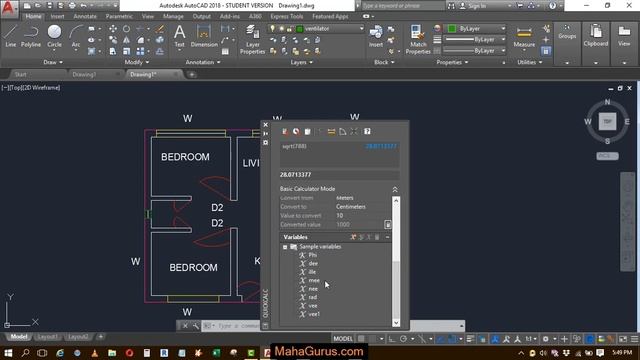Add new drawing tab with plus button
640x360 pixels.
click(x=191, y=74)
